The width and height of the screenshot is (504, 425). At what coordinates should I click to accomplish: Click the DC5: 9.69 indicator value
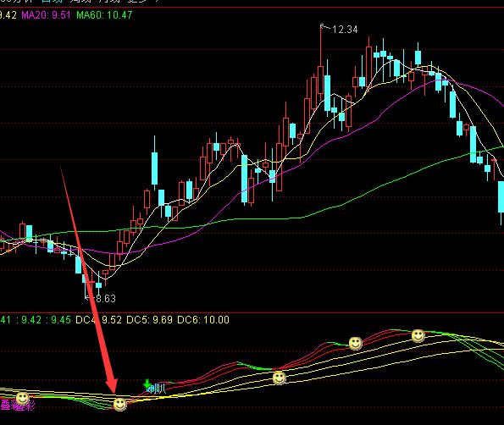(x=149, y=320)
